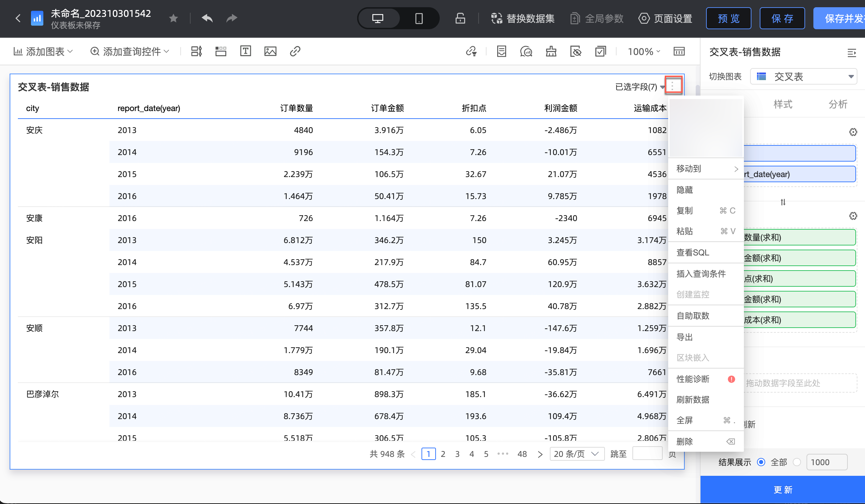
Task: Select Copy (复制) in context menu
Action: tap(706, 211)
